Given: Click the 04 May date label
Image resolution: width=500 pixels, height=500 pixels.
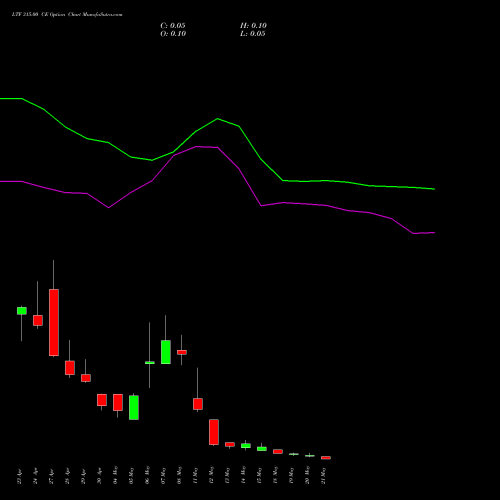Looking at the screenshot, I should coord(116,475).
